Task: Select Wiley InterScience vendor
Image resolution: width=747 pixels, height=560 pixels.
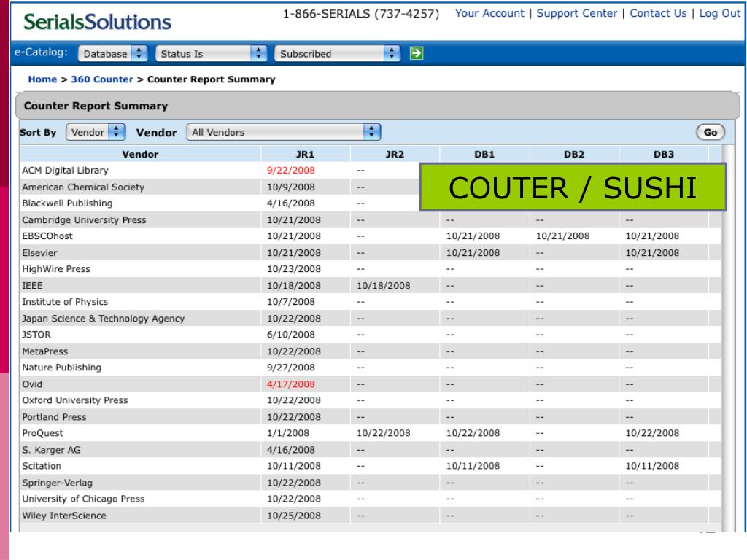Action: coord(64,516)
